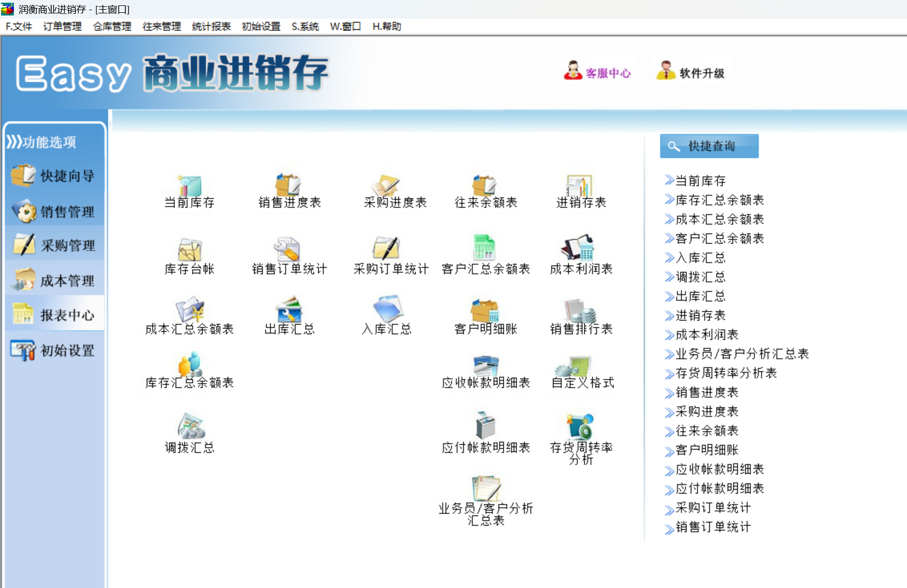The width and height of the screenshot is (907, 588).
Task: Click the 软件升级 link
Action: pyautogui.click(x=690, y=72)
